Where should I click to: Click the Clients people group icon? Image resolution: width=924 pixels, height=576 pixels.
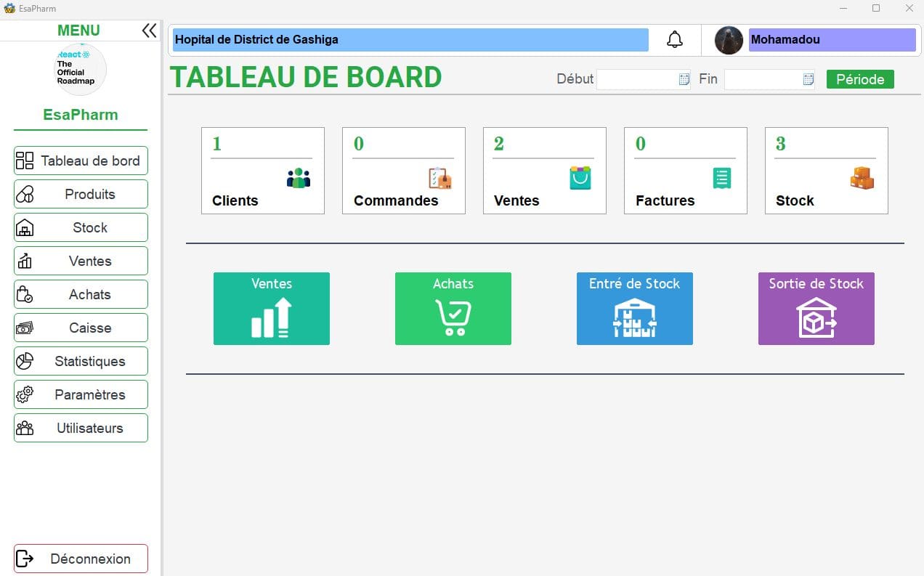click(299, 178)
